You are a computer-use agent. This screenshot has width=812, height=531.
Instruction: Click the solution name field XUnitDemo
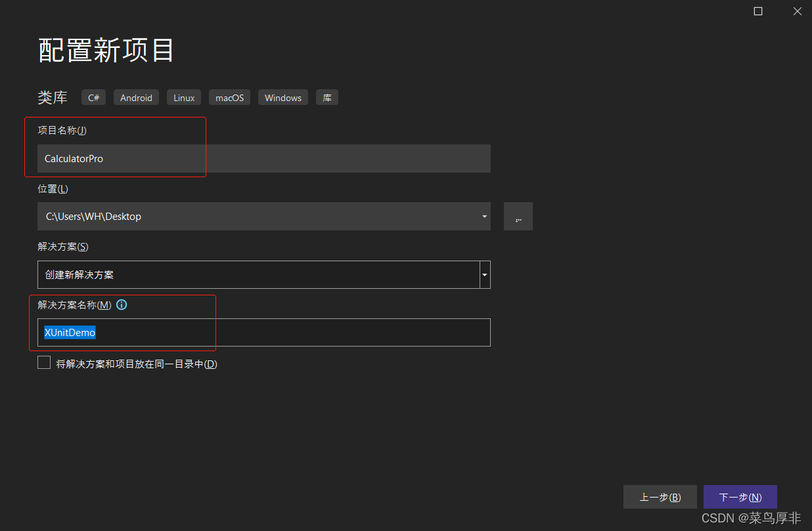click(264, 332)
